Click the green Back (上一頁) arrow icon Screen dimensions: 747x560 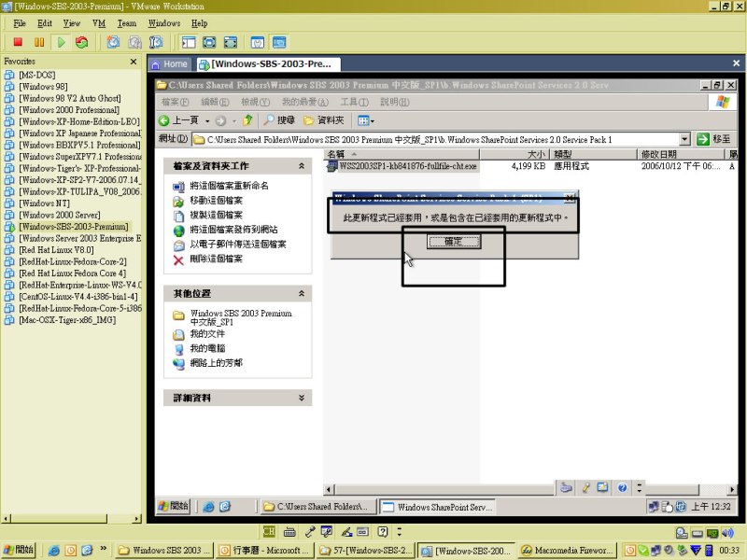point(164,120)
